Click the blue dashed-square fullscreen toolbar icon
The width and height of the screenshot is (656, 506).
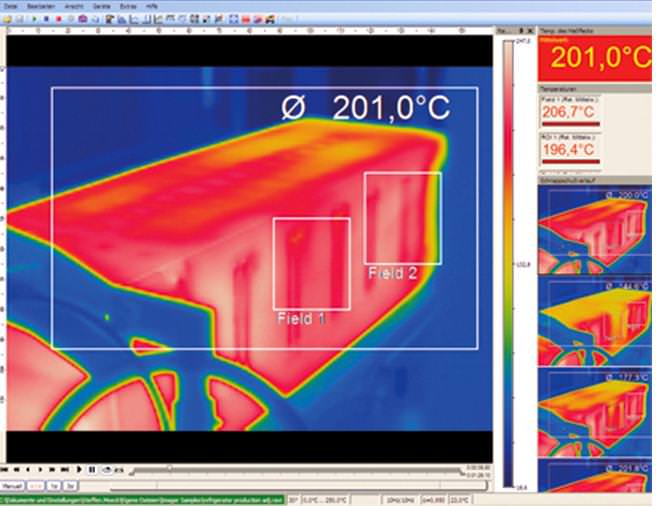(233, 19)
